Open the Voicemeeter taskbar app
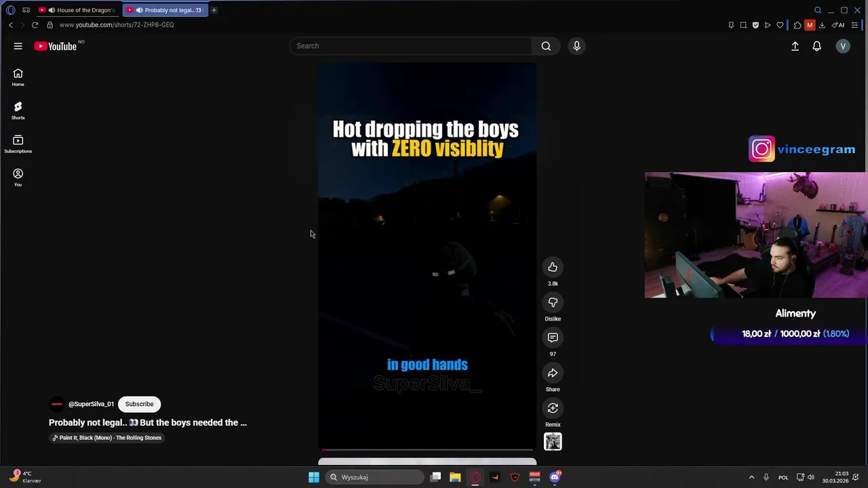Image resolution: width=868 pixels, height=488 pixels. coord(534,477)
